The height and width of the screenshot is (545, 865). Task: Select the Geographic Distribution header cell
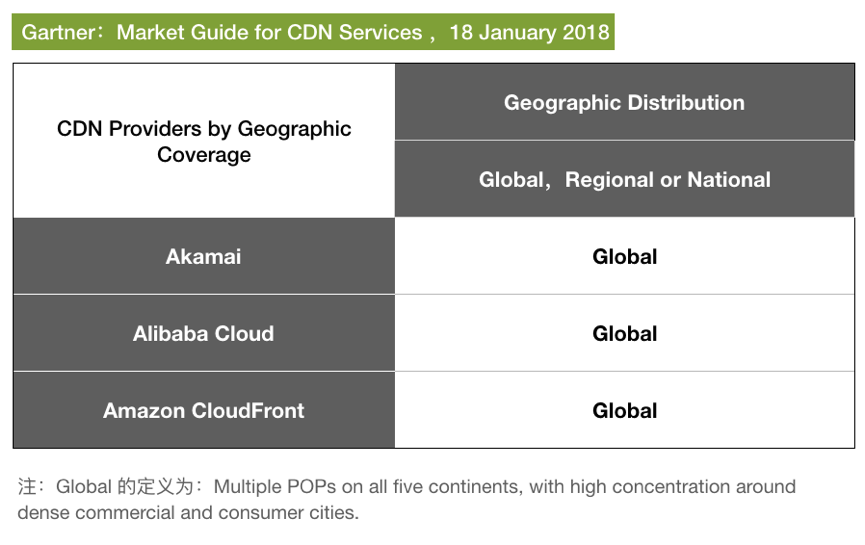[x=624, y=103]
